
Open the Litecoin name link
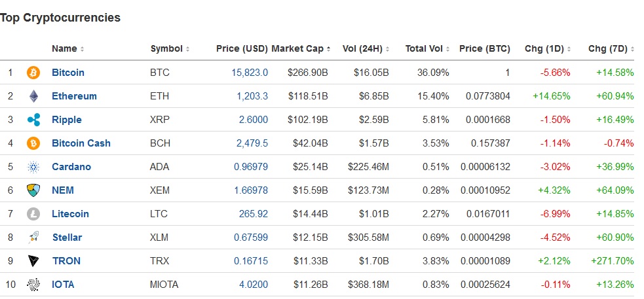click(x=70, y=214)
